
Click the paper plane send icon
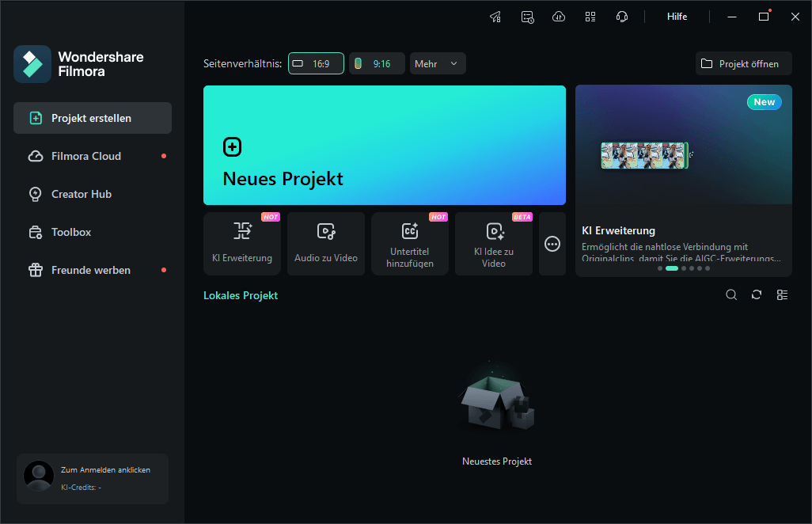[x=495, y=17]
